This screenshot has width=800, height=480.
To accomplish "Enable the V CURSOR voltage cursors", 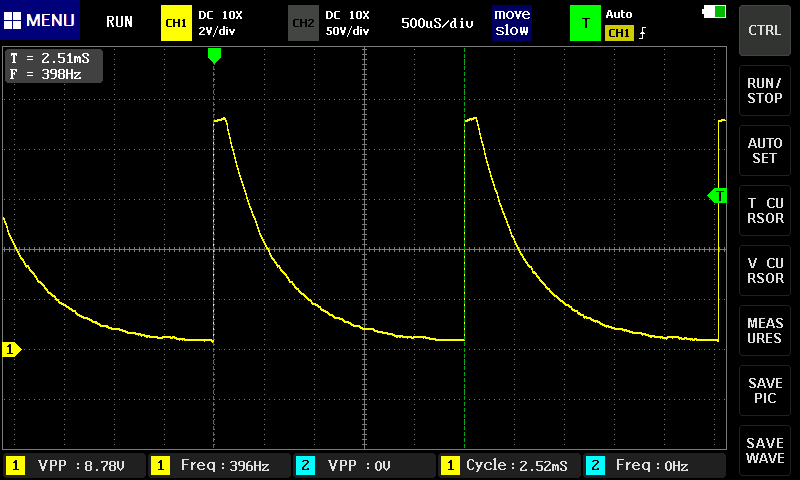I will [x=764, y=271].
